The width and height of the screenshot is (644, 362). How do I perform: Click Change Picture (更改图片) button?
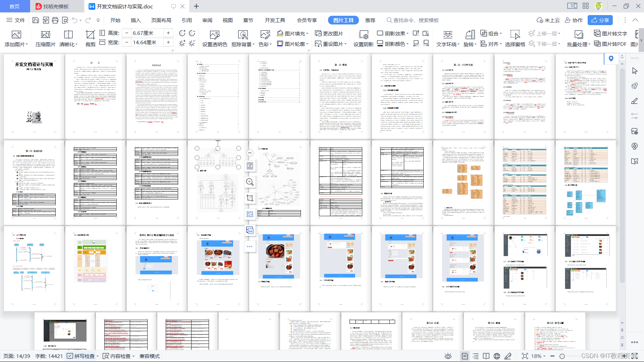(x=329, y=34)
